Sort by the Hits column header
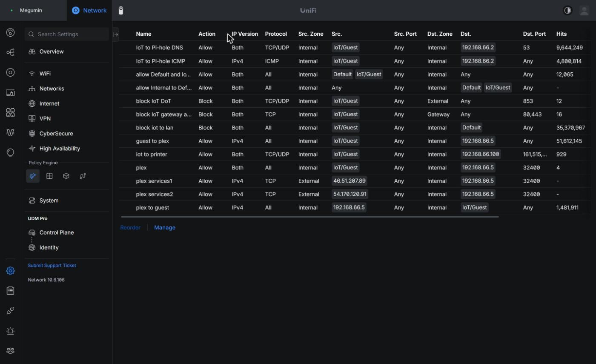Screen dimensions: 596x364 click(561, 34)
